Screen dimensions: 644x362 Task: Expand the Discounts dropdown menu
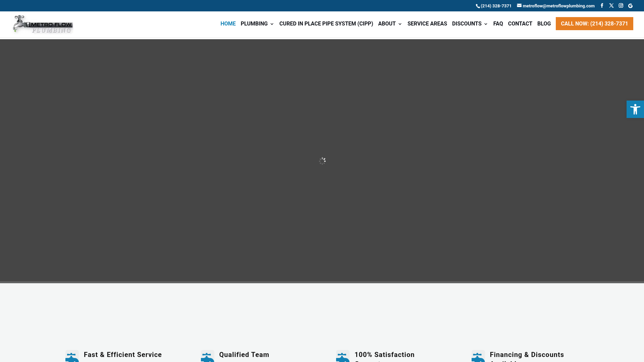click(x=470, y=24)
